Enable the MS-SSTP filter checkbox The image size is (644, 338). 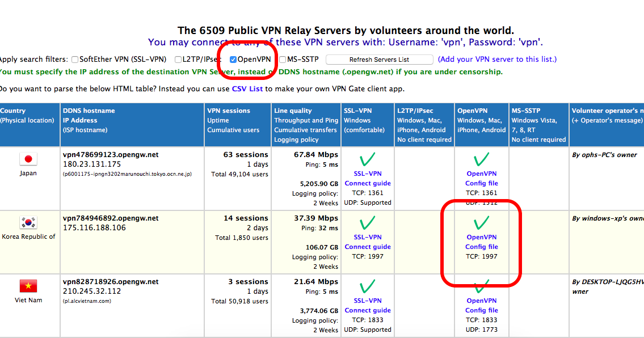282,59
